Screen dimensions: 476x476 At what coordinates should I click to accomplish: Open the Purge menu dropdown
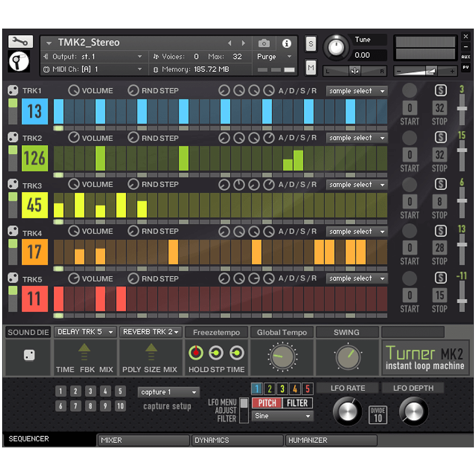click(274, 57)
